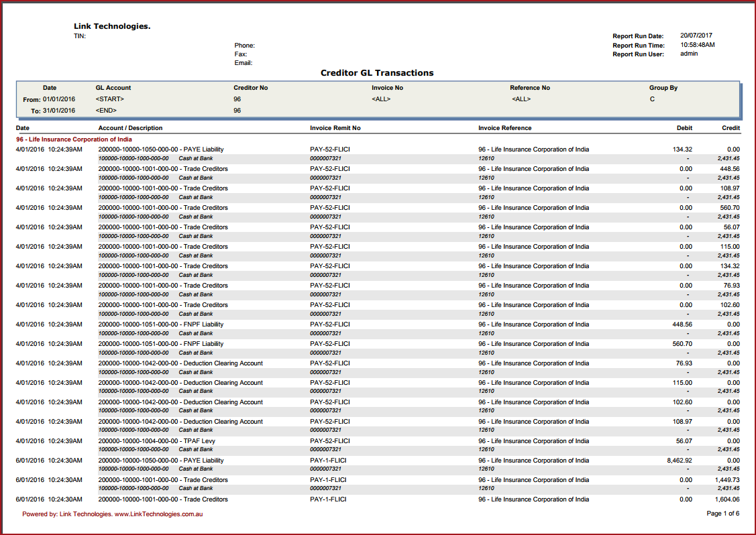Select the GL Account <START> filter value
The height and width of the screenshot is (535, 756).
(110, 99)
